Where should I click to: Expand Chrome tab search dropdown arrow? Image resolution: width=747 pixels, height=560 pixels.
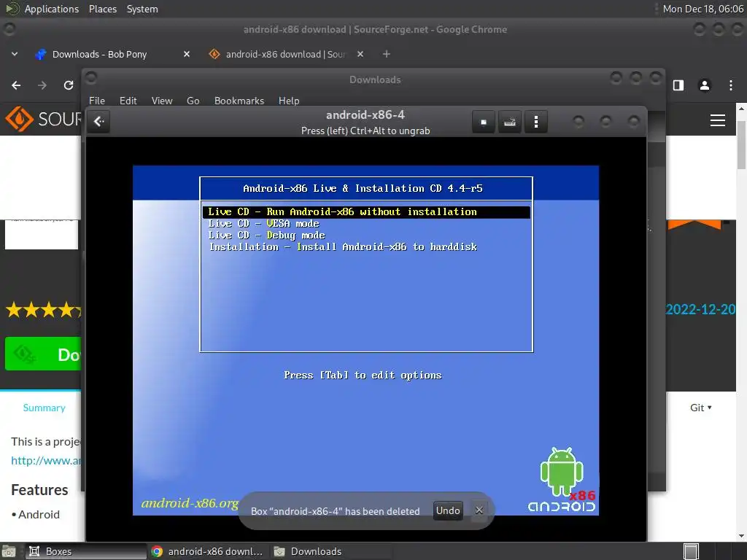15,54
